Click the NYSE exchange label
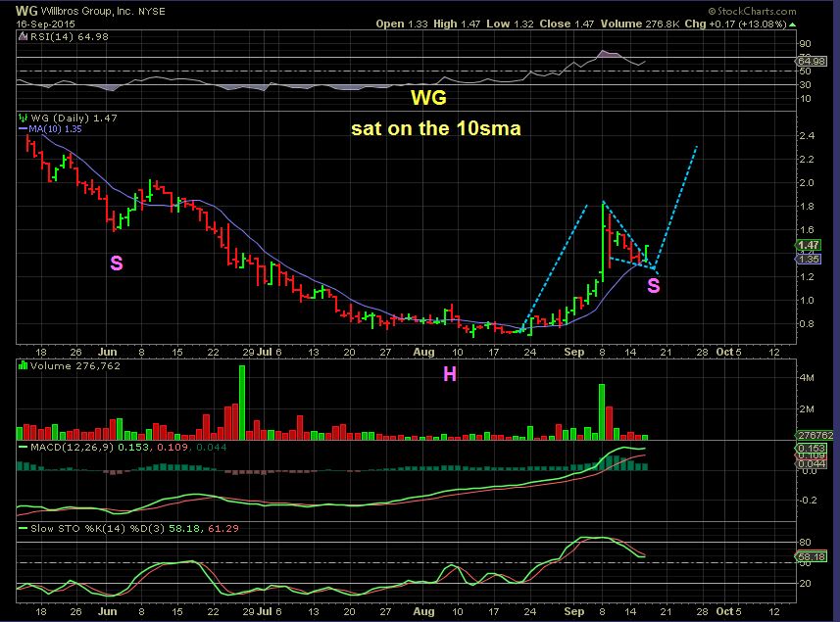Image resolution: width=840 pixels, height=622 pixels. [x=152, y=11]
